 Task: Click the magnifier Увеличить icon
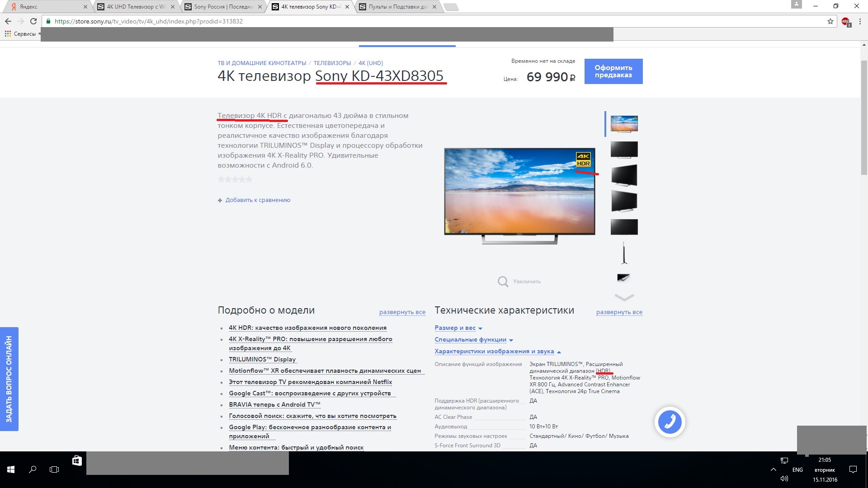click(503, 282)
